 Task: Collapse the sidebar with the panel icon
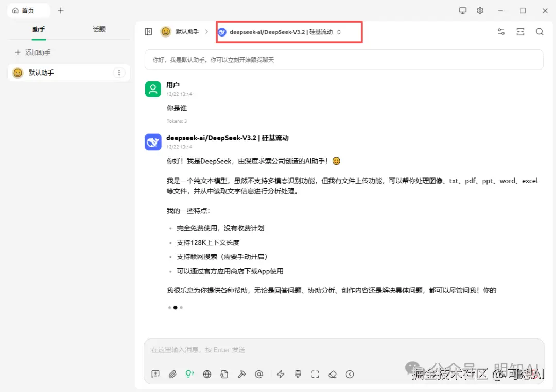pyautogui.click(x=148, y=31)
